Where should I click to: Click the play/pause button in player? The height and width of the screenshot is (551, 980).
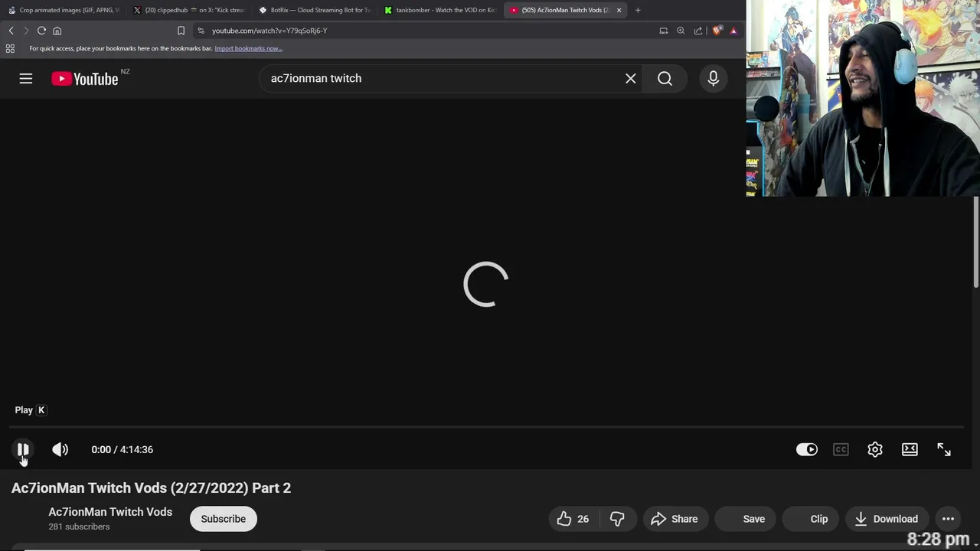click(23, 449)
